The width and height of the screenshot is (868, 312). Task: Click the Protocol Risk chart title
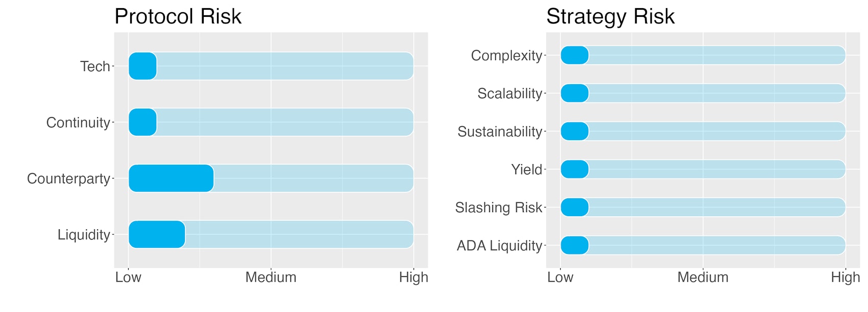[x=178, y=16]
